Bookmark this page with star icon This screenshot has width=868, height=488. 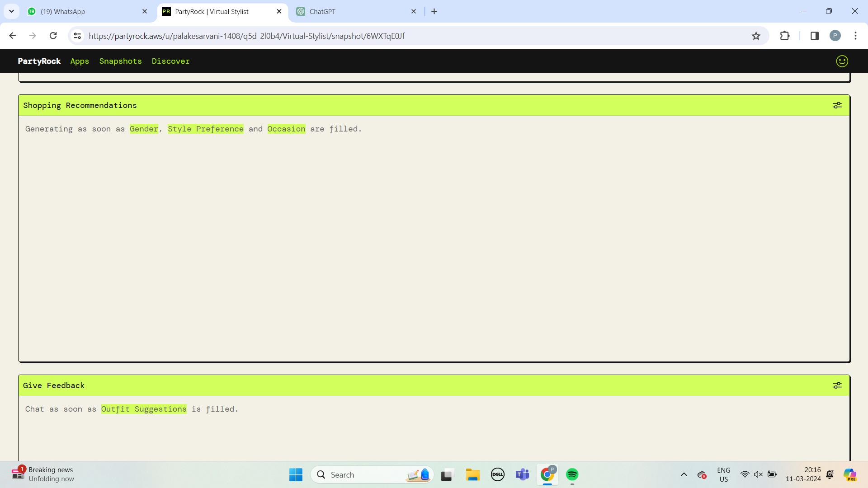(x=756, y=36)
